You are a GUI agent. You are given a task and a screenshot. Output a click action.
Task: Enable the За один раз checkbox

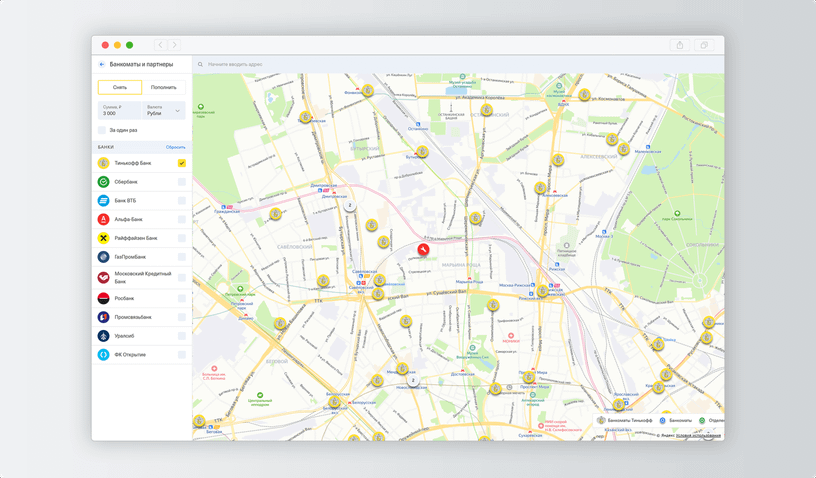102,130
